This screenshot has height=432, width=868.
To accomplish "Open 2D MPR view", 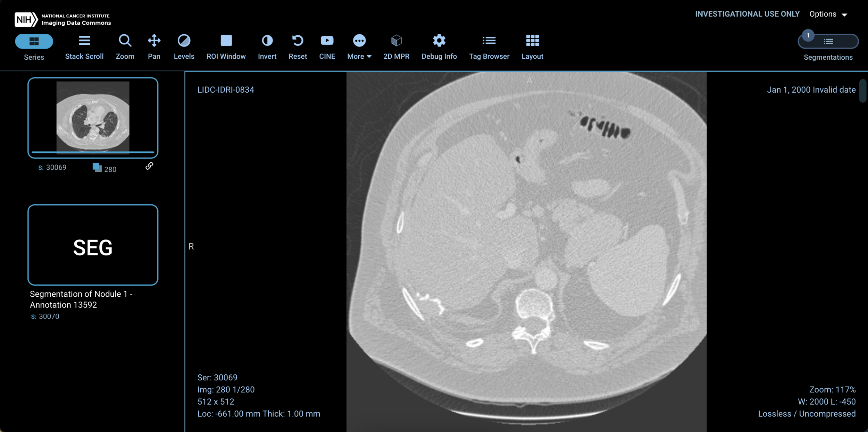I will coord(396,46).
